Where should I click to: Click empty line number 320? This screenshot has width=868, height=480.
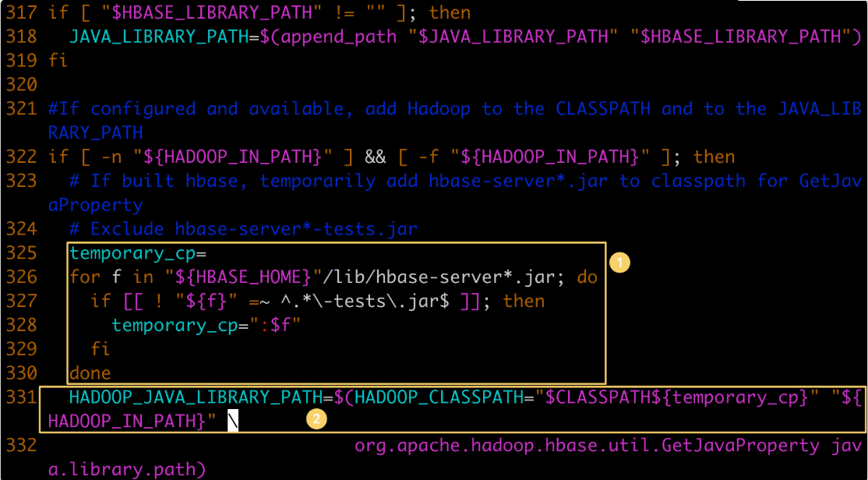[x=22, y=85]
